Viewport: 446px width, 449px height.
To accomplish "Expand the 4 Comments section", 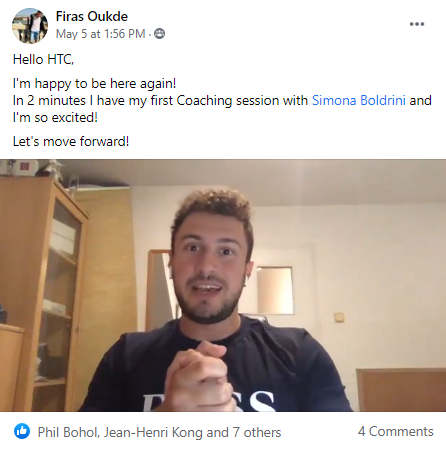I will pyautogui.click(x=396, y=431).
